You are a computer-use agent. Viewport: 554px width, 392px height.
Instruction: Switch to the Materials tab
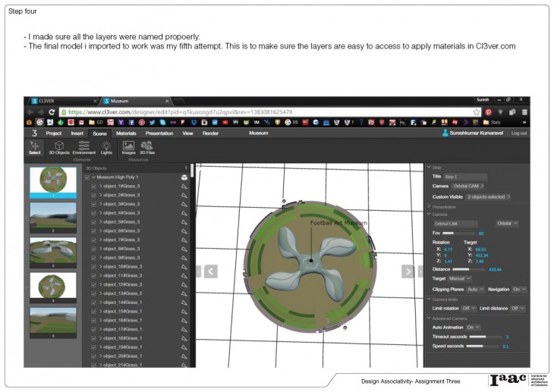(x=126, y=133)
